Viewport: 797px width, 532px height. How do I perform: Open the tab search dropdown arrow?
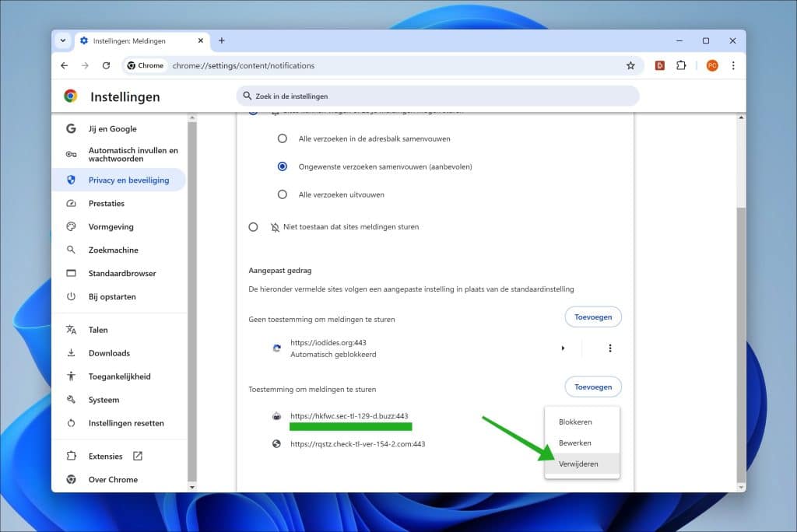[x=63, y=40]
